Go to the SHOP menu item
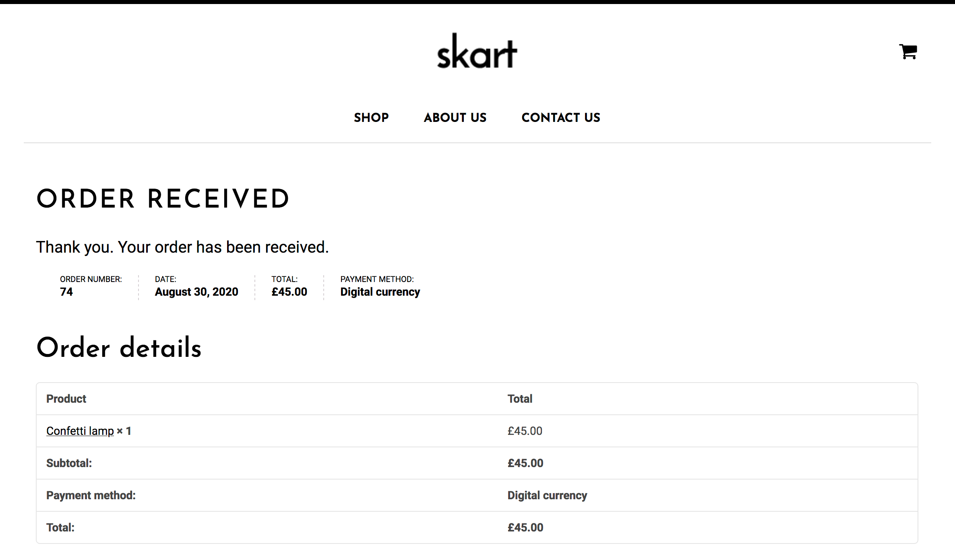 point(371,117)
